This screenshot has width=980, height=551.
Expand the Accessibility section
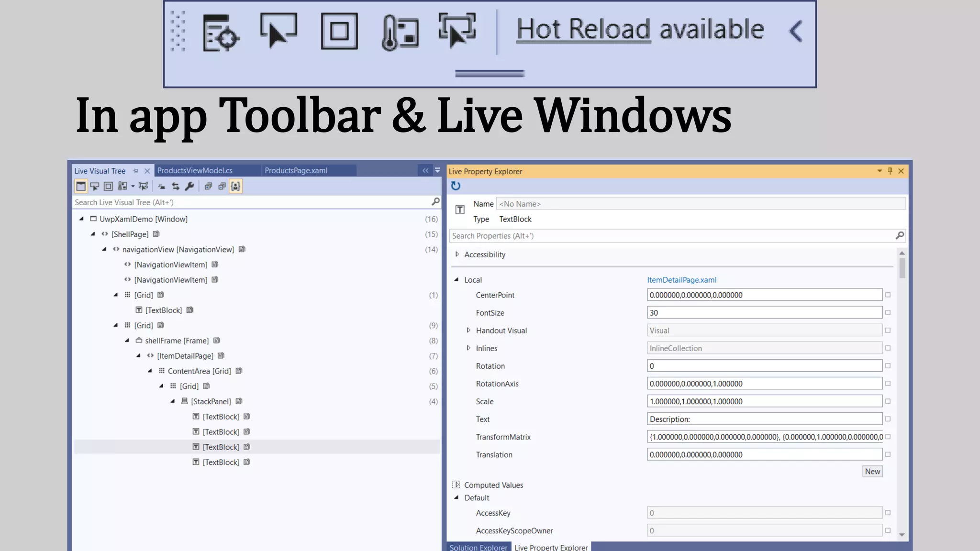[457, 254]
